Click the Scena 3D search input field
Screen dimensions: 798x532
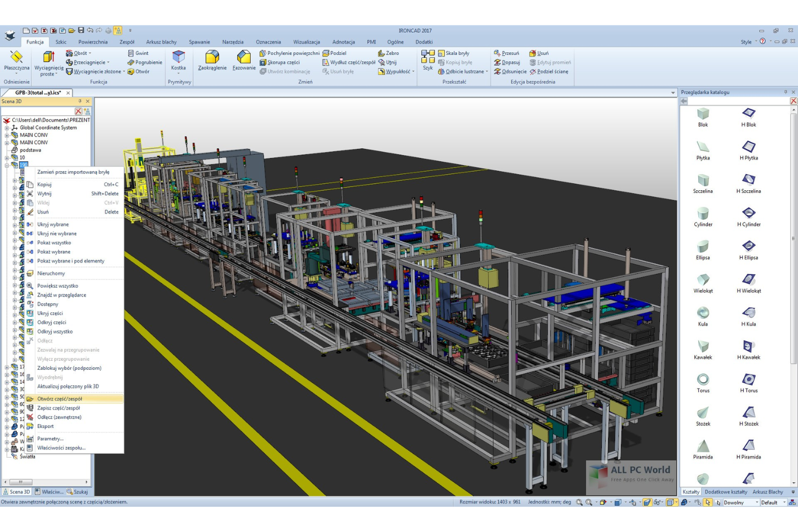(37, 111)
